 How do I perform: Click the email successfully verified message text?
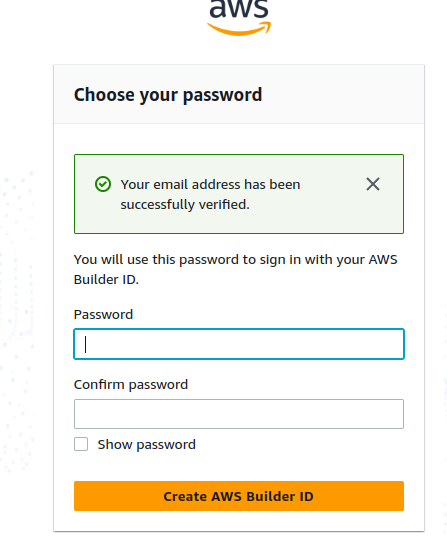(210, 194)
